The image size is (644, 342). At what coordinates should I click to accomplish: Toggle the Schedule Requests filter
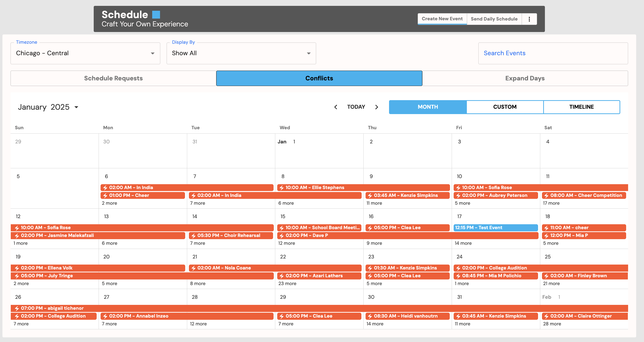point(113,78)
